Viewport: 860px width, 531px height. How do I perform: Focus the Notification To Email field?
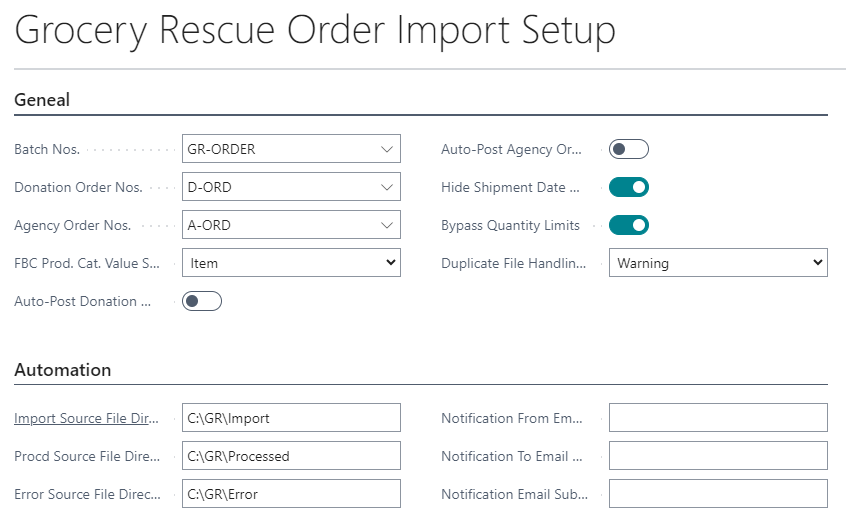tap(718, 456)
